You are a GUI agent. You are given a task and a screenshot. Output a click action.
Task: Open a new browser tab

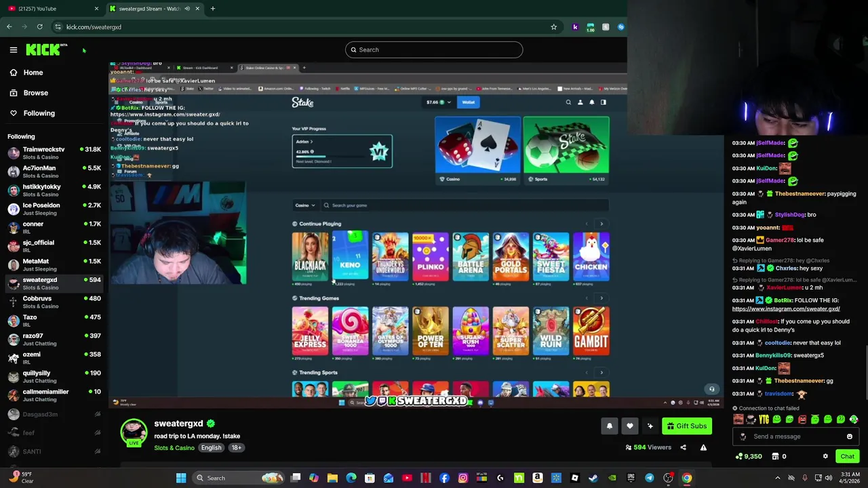click(x=212, y=9)
